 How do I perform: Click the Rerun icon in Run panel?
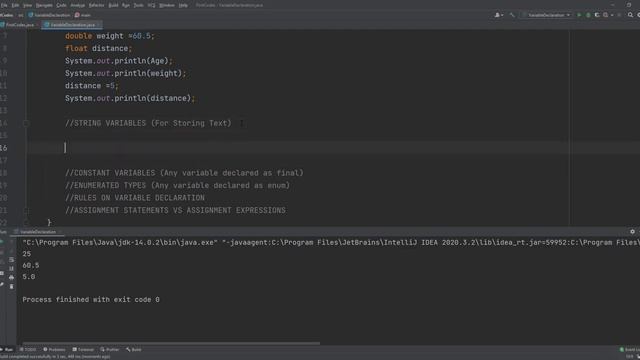point(2,242)
